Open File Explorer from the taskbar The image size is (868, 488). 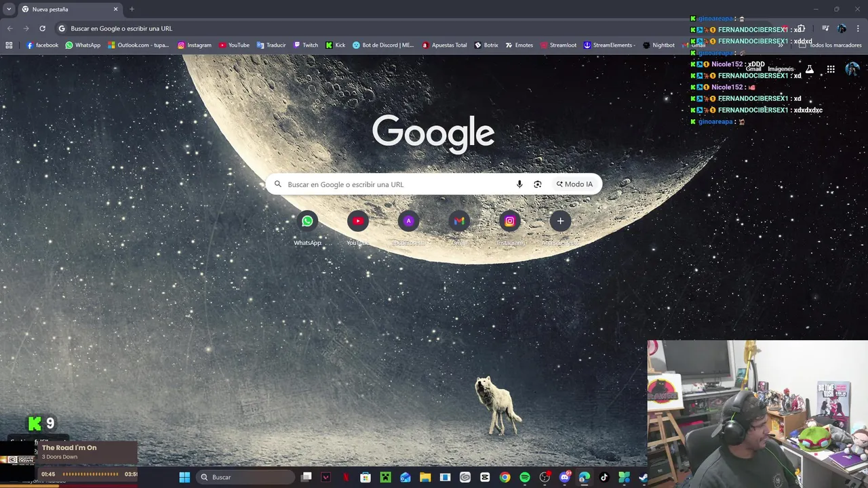click(x=425, y=477)
